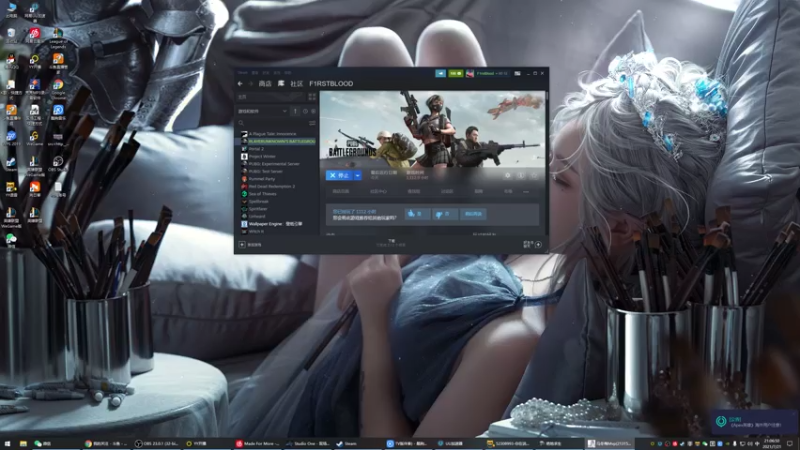
Task: Switch to the Studio One taskbar window
Action: click(x=308, y=444)
